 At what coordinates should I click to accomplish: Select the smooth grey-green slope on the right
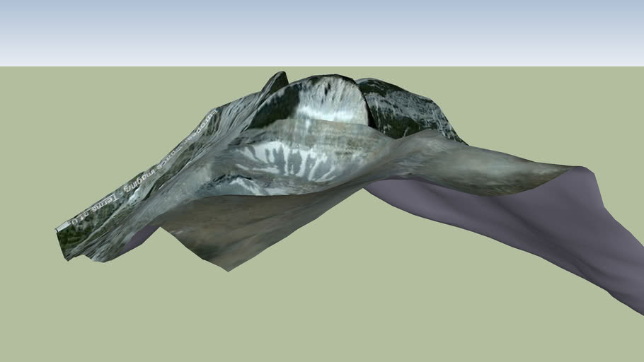[x=481, y=170]
